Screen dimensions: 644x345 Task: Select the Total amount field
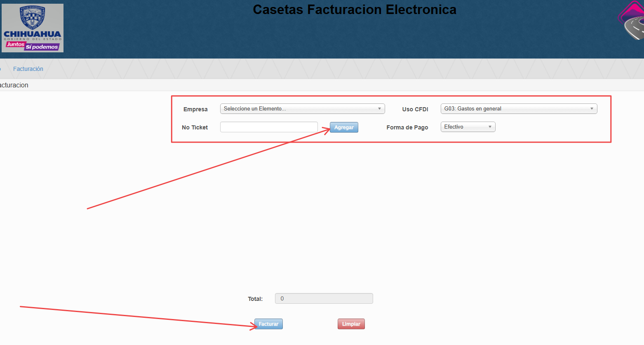tap(324, 298)
